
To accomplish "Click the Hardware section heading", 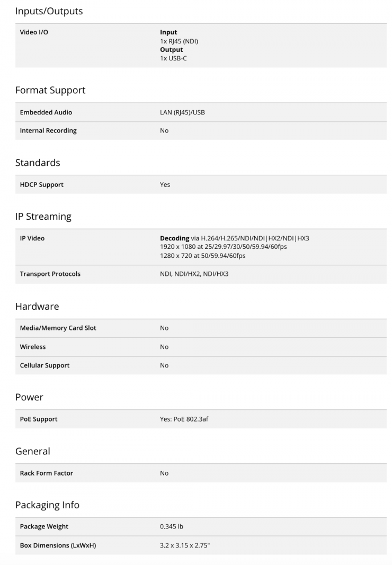I will pyautogui.click(x=37, y=306).
